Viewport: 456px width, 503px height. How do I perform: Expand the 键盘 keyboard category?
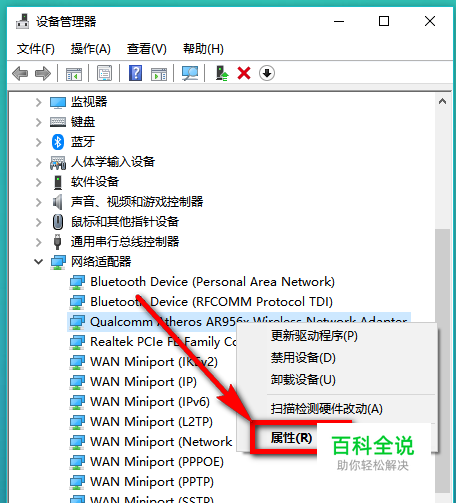[39, 122]
